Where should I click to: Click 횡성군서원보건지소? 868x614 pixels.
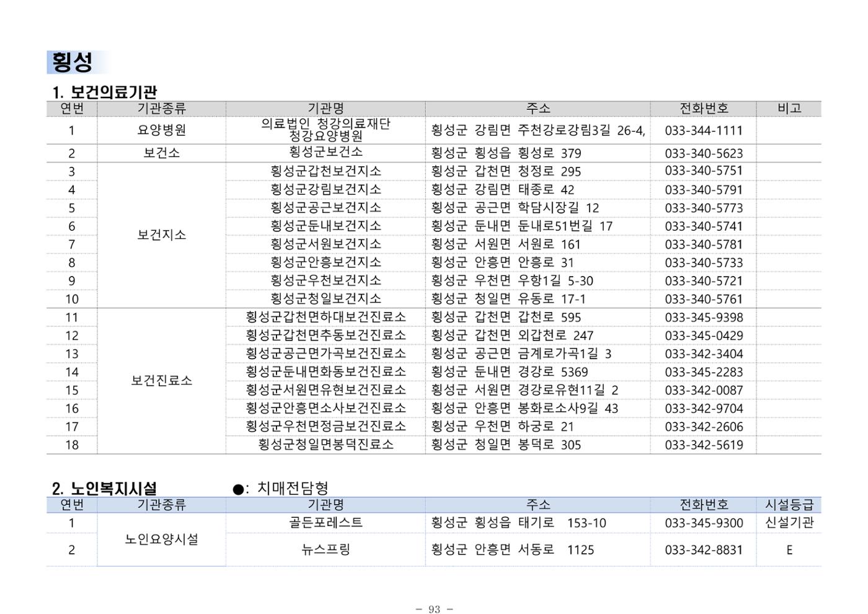pos(325,244)
